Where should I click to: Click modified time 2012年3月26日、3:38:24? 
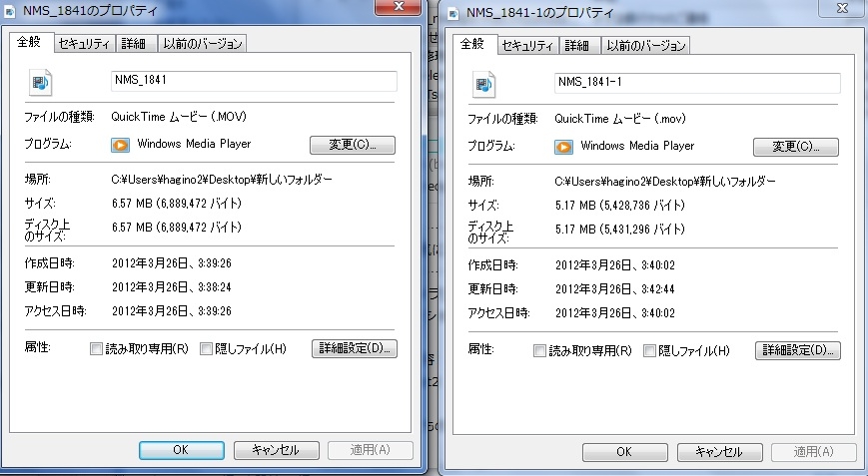[172, 287]
